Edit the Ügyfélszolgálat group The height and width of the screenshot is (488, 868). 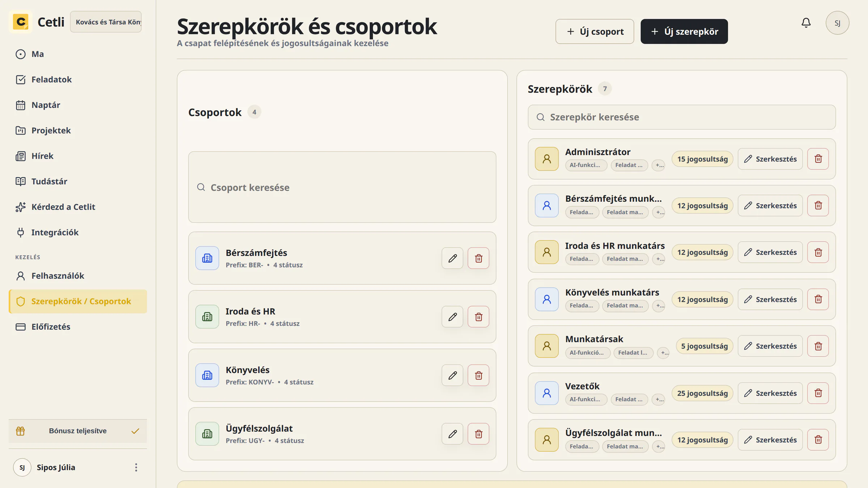pos(452,434)
